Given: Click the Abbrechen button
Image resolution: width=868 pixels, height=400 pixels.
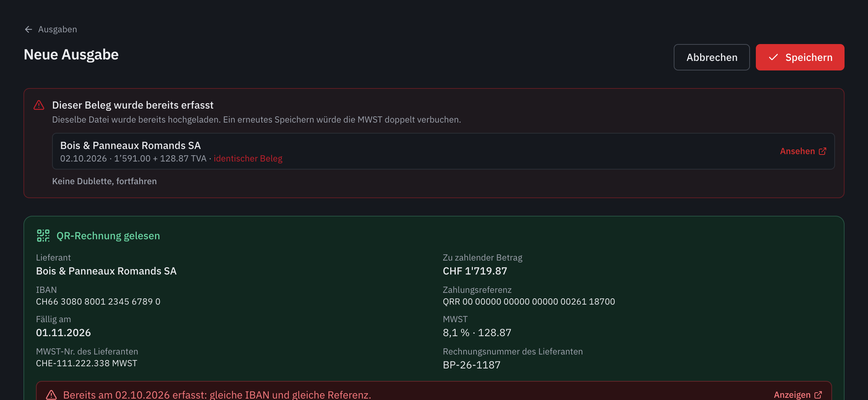Looking at the screenshot, I should [711, 57].
